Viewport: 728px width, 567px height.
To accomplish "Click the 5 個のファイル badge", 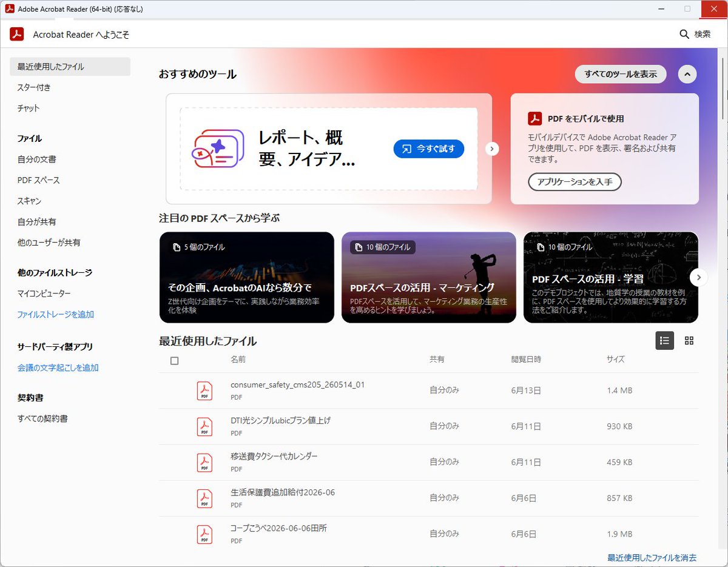I will click(x=199, y=247).
